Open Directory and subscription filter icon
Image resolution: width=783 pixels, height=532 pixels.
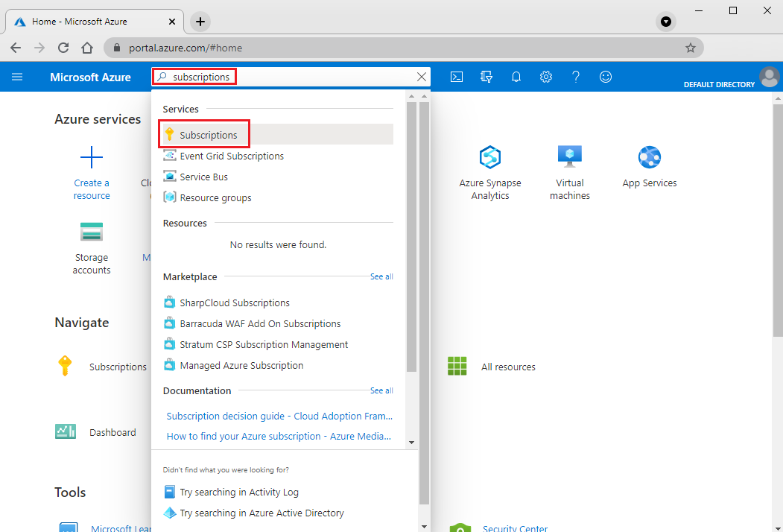(x=486, y=77)
